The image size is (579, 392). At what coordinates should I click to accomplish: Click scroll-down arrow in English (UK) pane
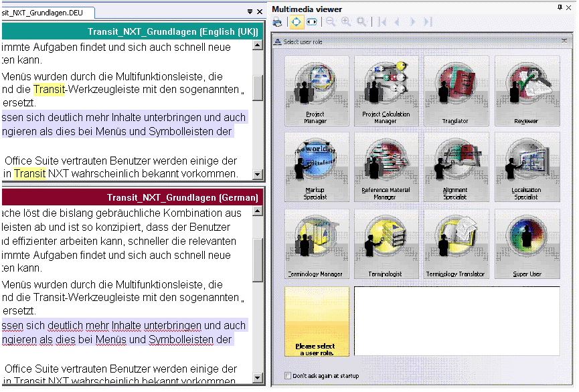pos(258,174)
